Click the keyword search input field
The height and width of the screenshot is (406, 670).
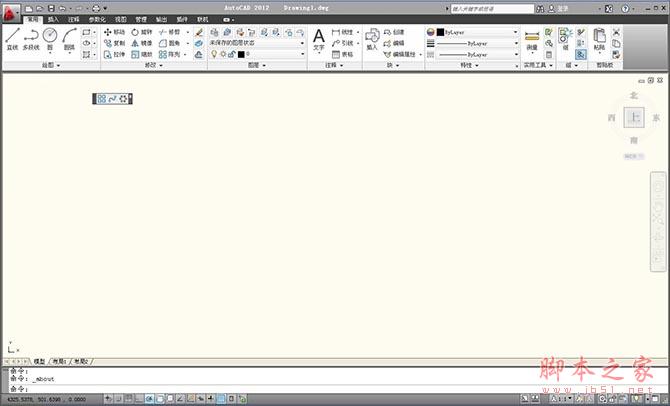pos(492,9)
